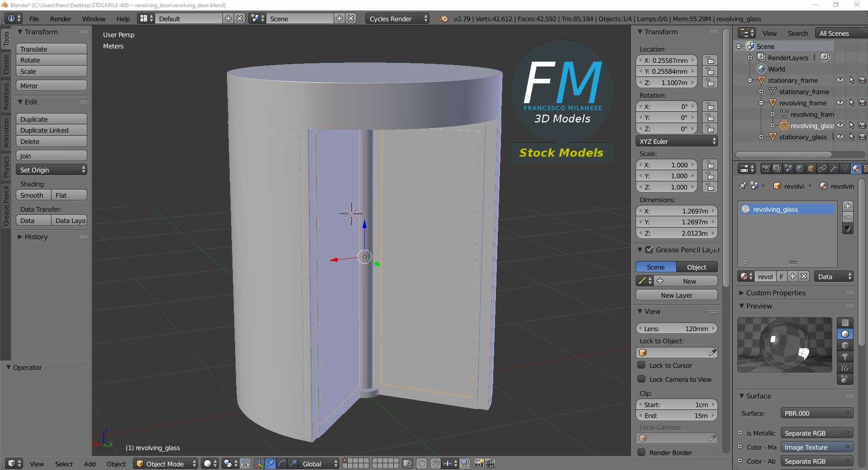Toggle Rotation Z lock icon
868x470 pixels.
point(710,129)
